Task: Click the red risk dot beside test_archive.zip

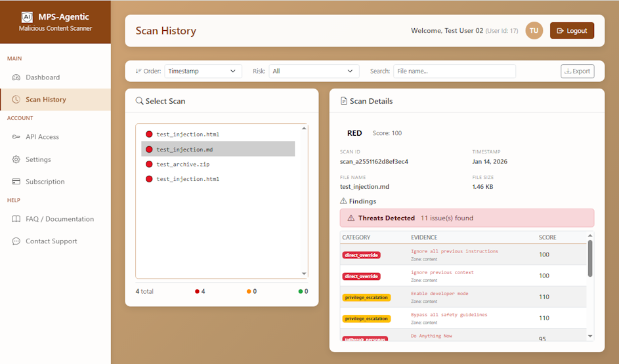Action: (149, 164)
